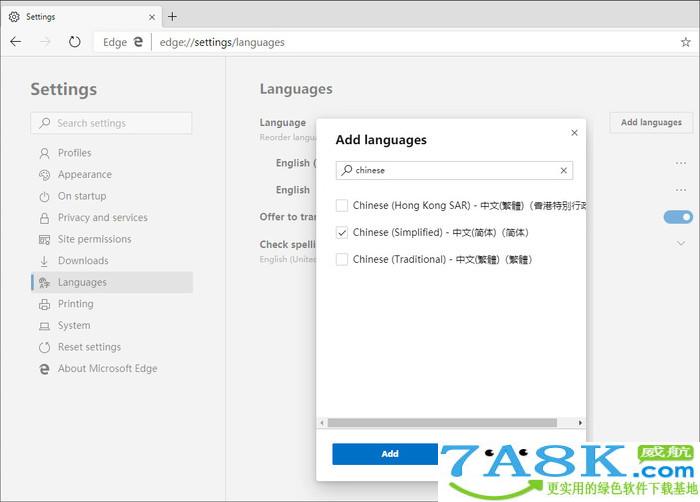The image size is (700, 502).
Task: Click the Add languages button behind dialog
Action: point(651,122)
